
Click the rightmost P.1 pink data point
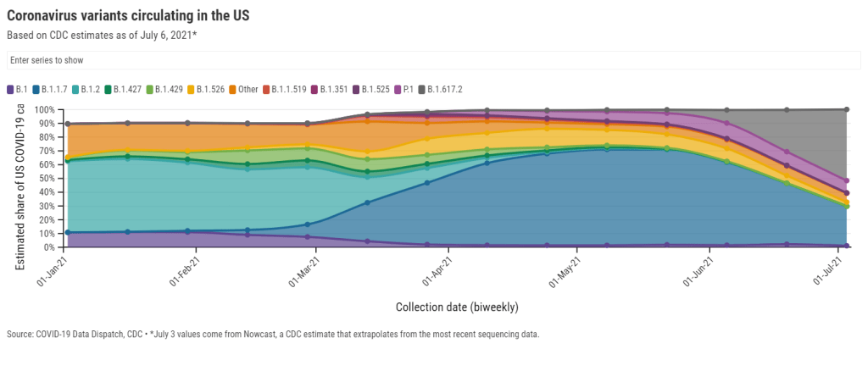pyautogui.click(x=847, y=180)
